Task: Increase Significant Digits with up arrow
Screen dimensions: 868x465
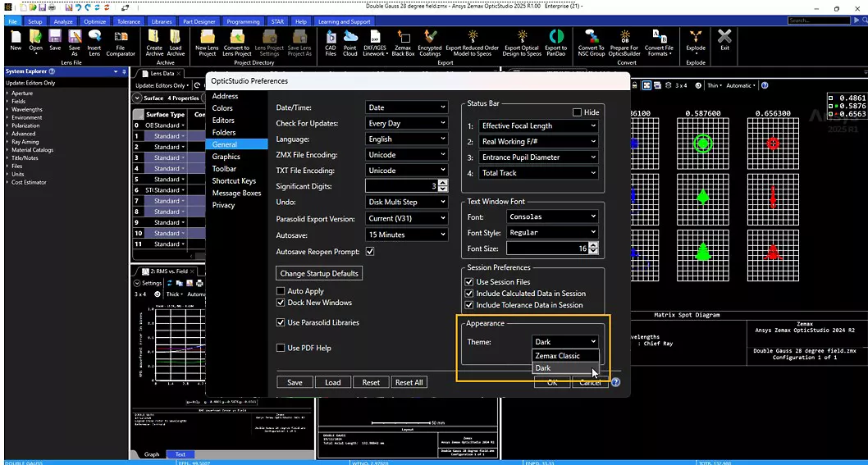Action: pyautogui.click(x=443, y=183)
